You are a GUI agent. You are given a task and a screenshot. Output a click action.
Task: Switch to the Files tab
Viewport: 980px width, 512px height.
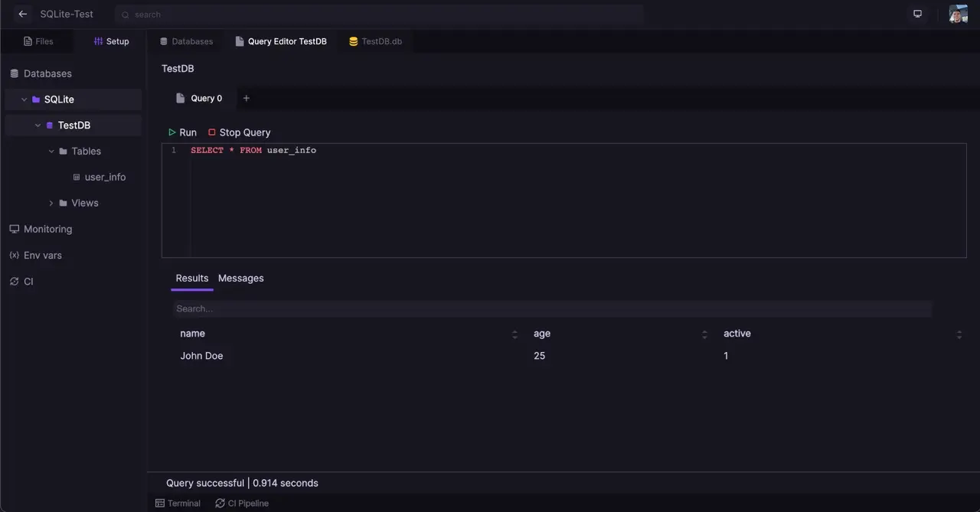pyautogui.click(x=38, y=41)
